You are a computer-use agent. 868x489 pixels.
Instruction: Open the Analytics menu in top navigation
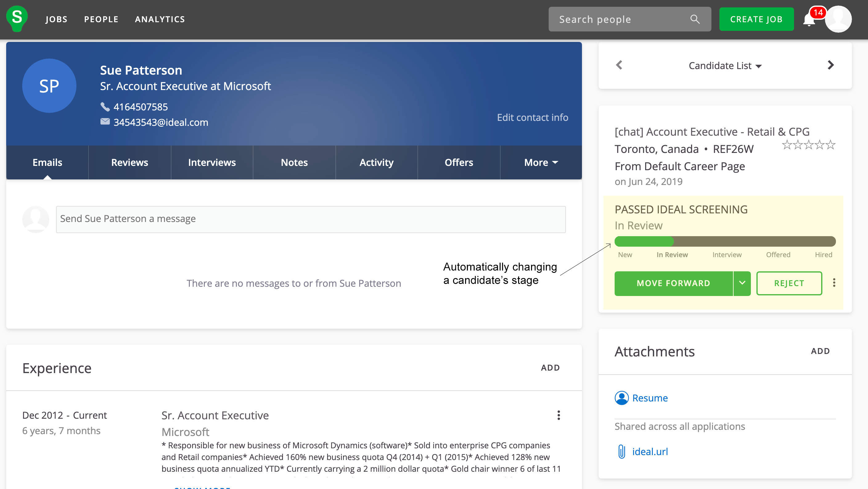pos(160,19)
